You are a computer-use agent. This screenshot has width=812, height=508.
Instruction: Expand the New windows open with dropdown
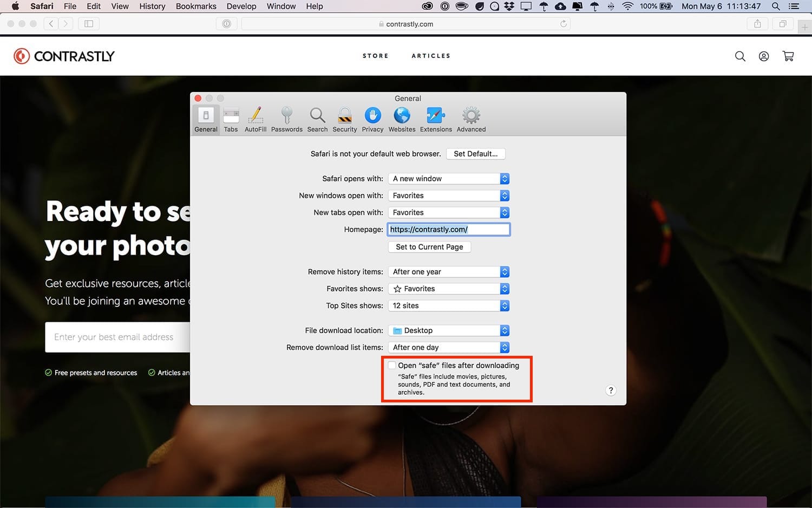pyautogui.click(x=449, y=196)
